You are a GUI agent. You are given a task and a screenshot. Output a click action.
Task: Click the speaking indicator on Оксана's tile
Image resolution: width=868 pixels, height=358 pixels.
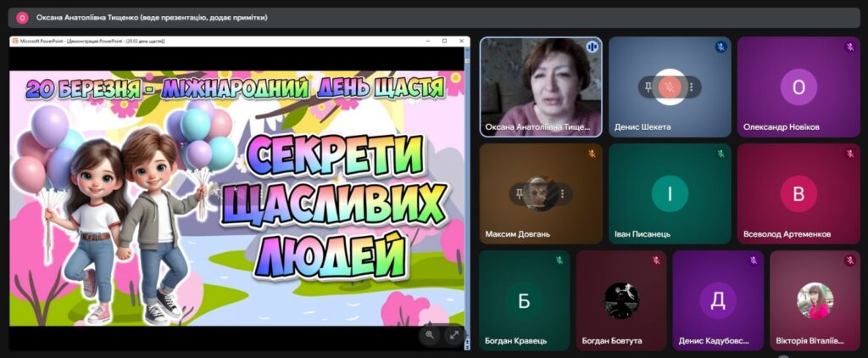592,48
